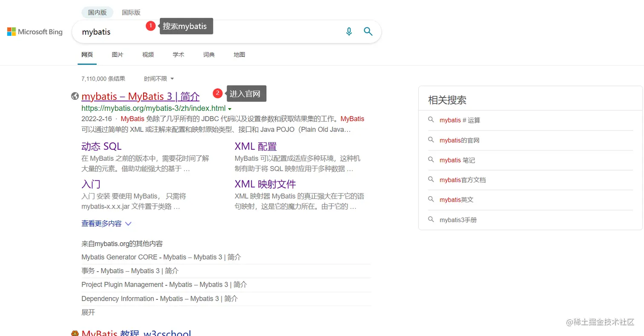
Task: Click 展开 to expand more results
Action: (x=88, y=312)
